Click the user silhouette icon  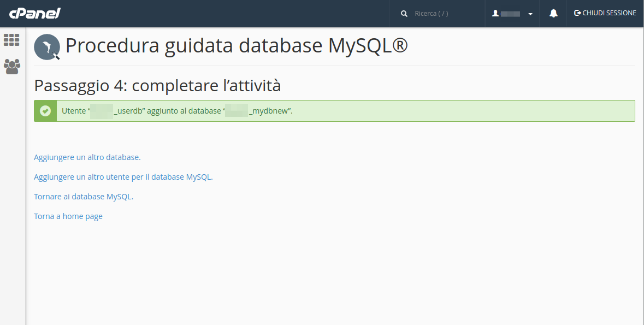[x=495, y=13]
